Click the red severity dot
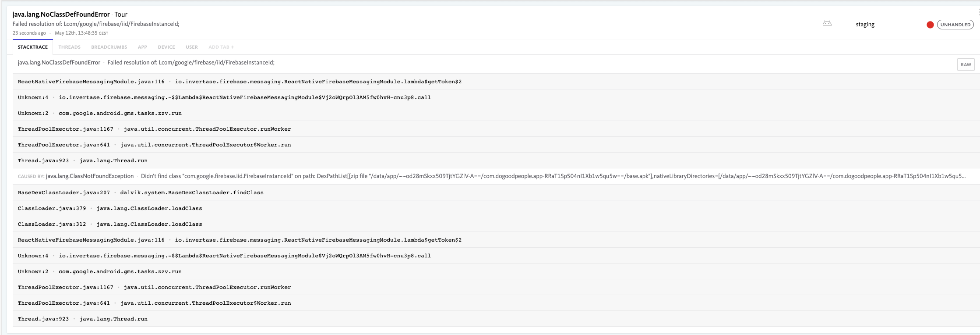 [930, 25]
